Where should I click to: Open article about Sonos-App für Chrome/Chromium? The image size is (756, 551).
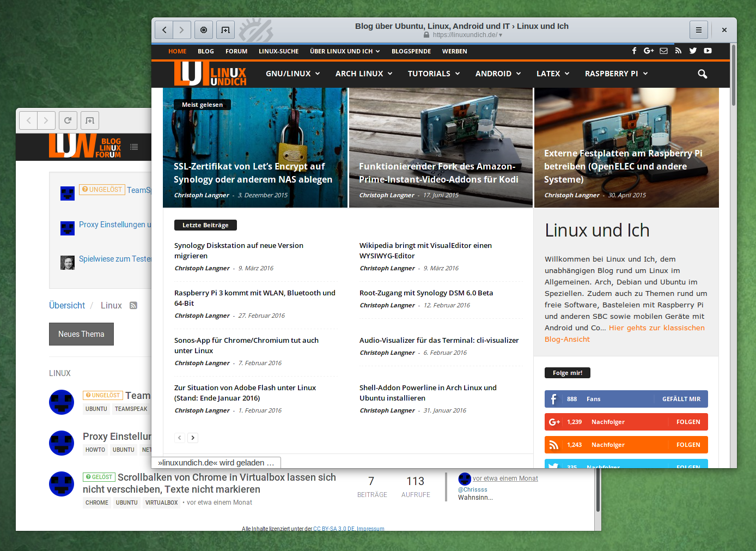[x=246, y=346]
